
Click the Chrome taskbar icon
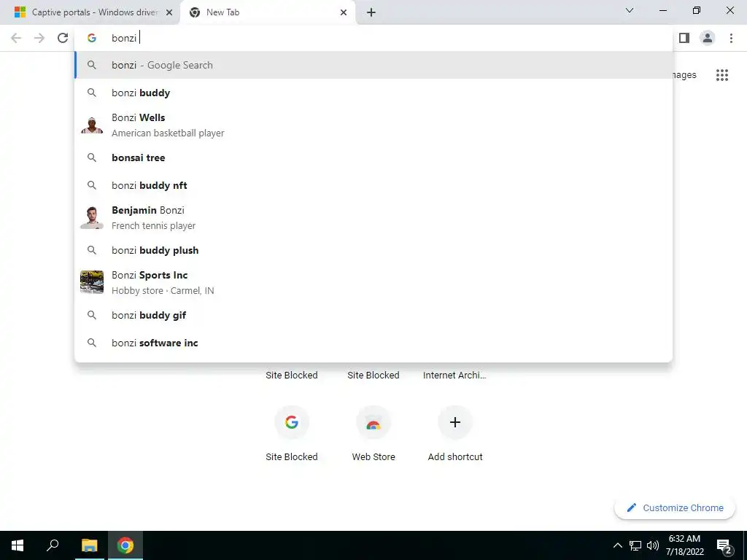pyautogui.click(x=125, y=545)
